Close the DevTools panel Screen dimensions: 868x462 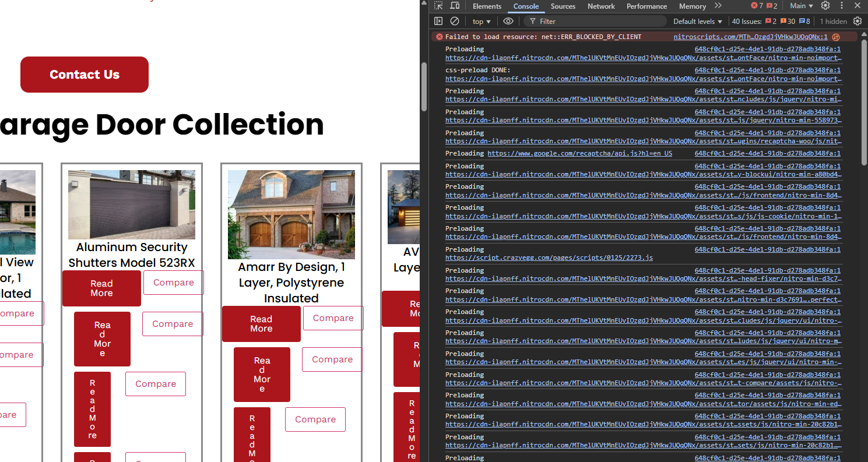pos(858,6)
